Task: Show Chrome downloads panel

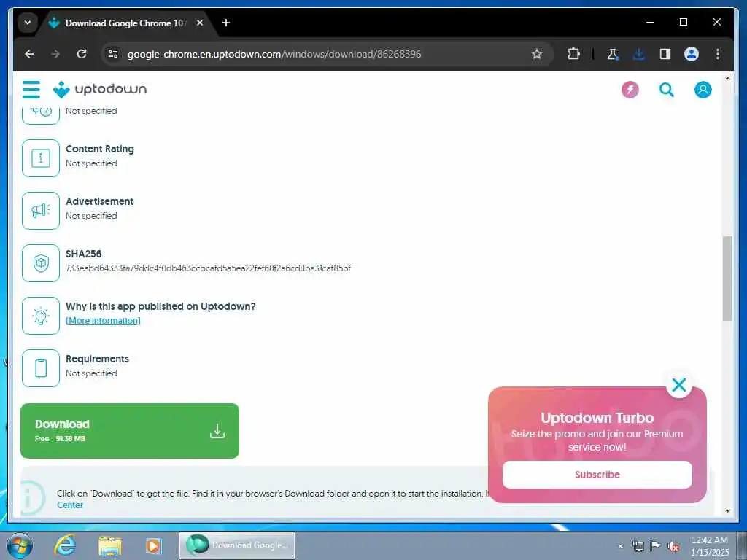Action: click(x=639, y=54)
